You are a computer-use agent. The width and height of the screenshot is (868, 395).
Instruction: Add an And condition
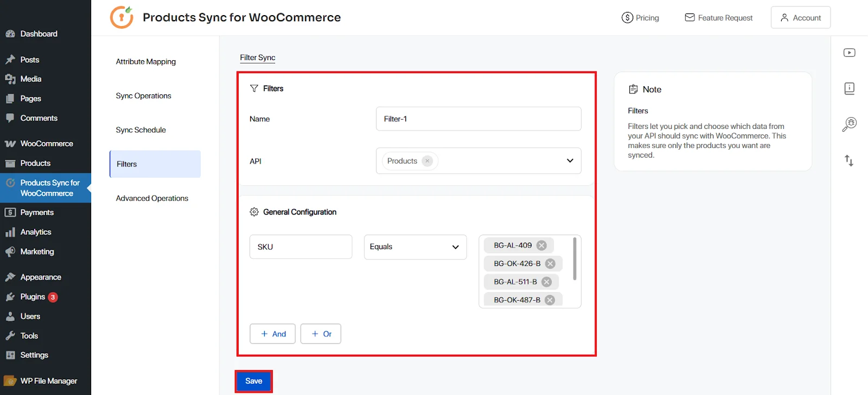coord(272,334)
